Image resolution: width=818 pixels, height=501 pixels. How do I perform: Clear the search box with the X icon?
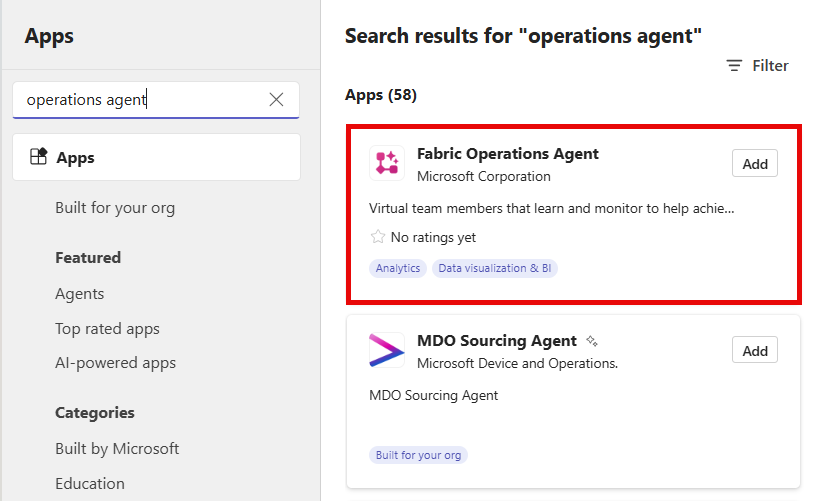click(276, 100)
